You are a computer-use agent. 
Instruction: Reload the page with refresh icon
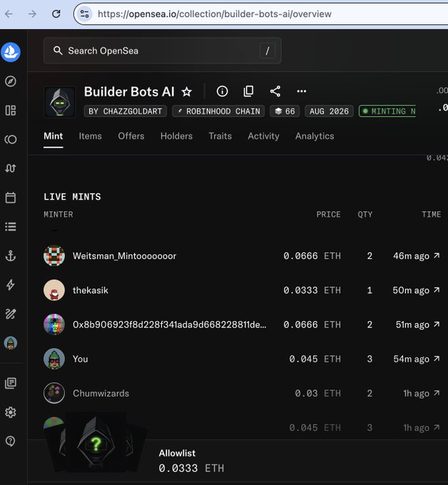click(56, 14)
